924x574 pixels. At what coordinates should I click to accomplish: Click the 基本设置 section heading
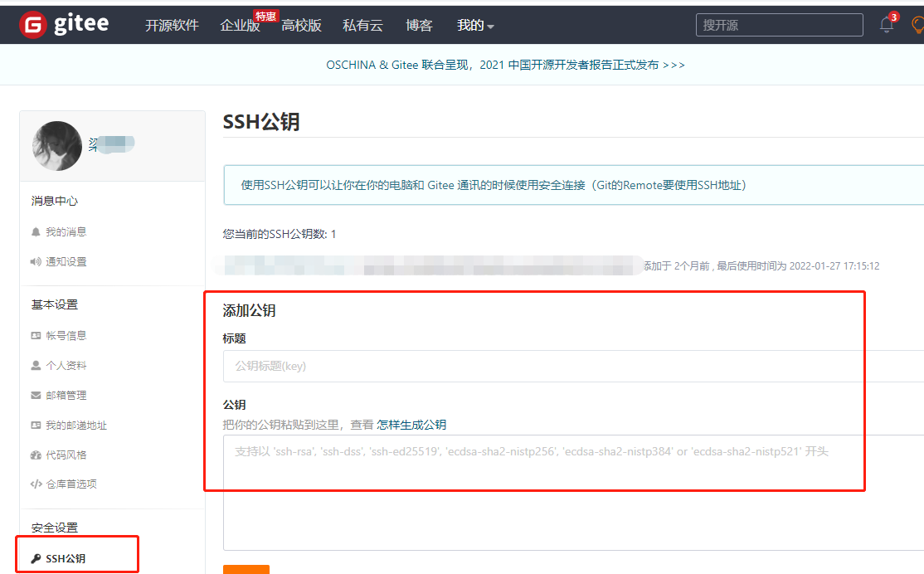click(x=54, y=304)
